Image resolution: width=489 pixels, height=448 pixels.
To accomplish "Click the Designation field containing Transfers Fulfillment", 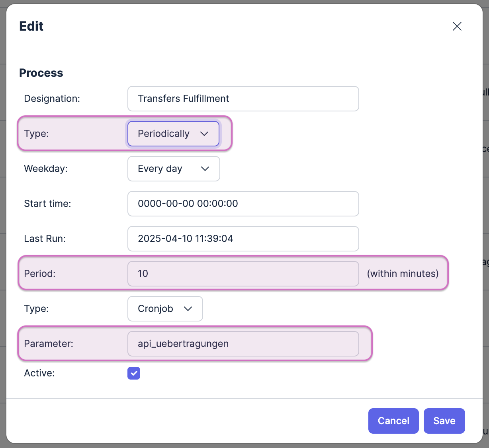I will point(243,99).
